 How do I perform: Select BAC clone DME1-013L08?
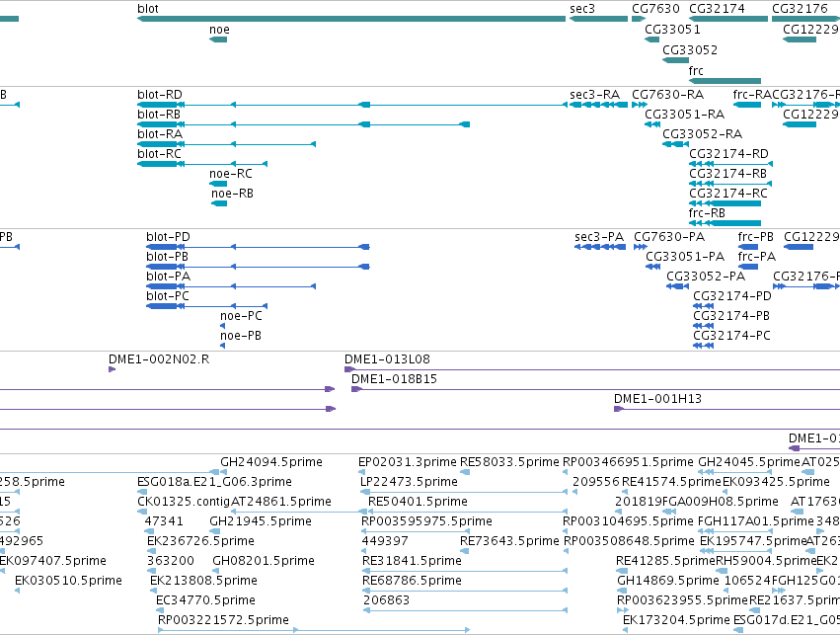point(592,369)
